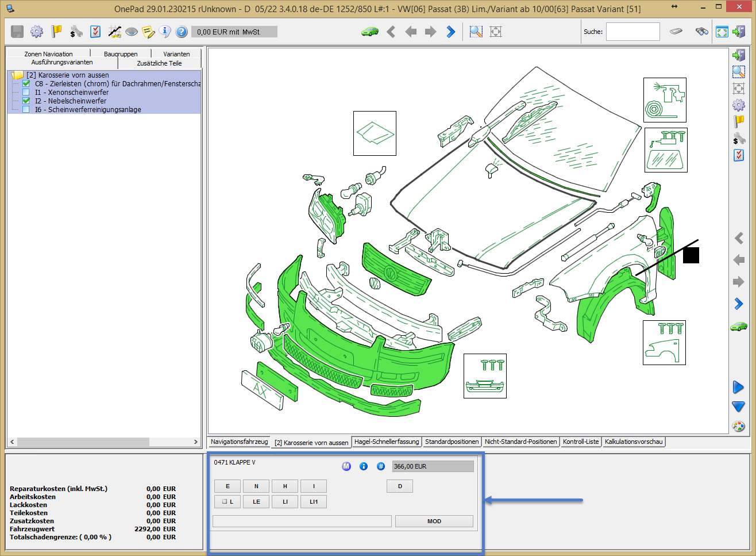Click the chart graph icon in toolbar
756x556 pixels.
coord(114,32)
